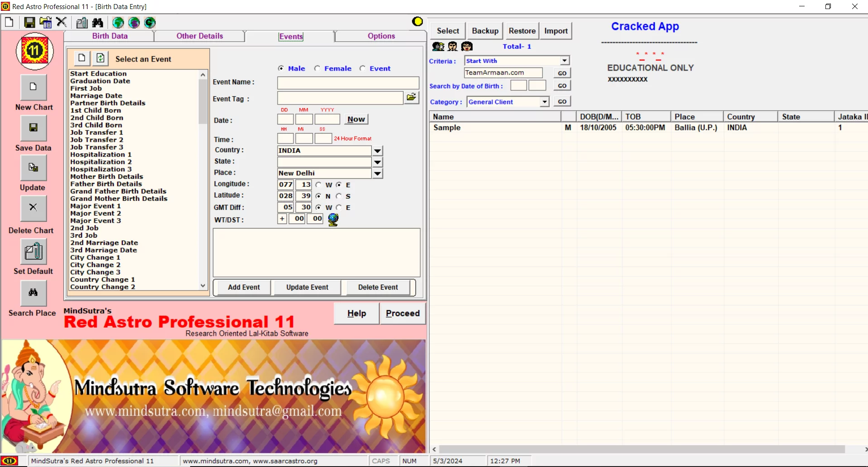
Task: Choose E for Longitude direction
Action: pos(339,185)
